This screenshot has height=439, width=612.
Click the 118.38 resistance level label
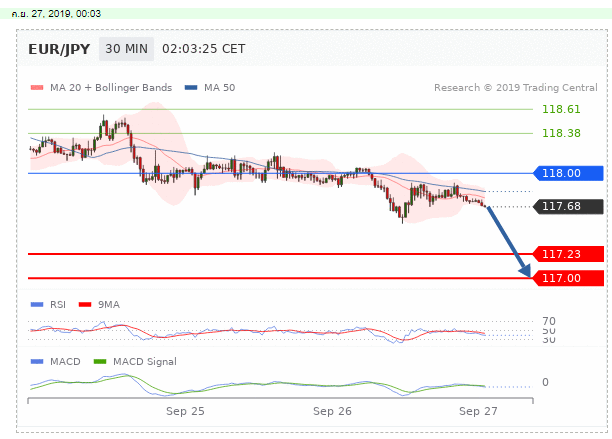[561, 133]
